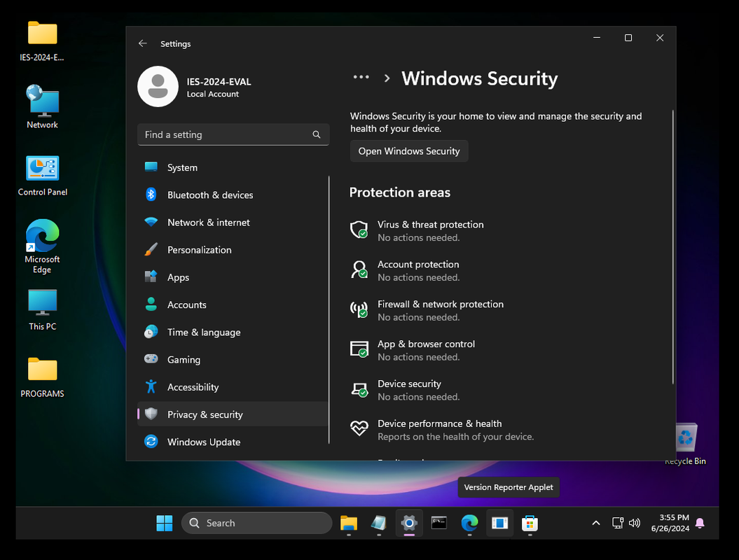Select the This PC desktop icon
Image resolution: width=739 pixels, height=560 pixels.
(x=43, y=309)
